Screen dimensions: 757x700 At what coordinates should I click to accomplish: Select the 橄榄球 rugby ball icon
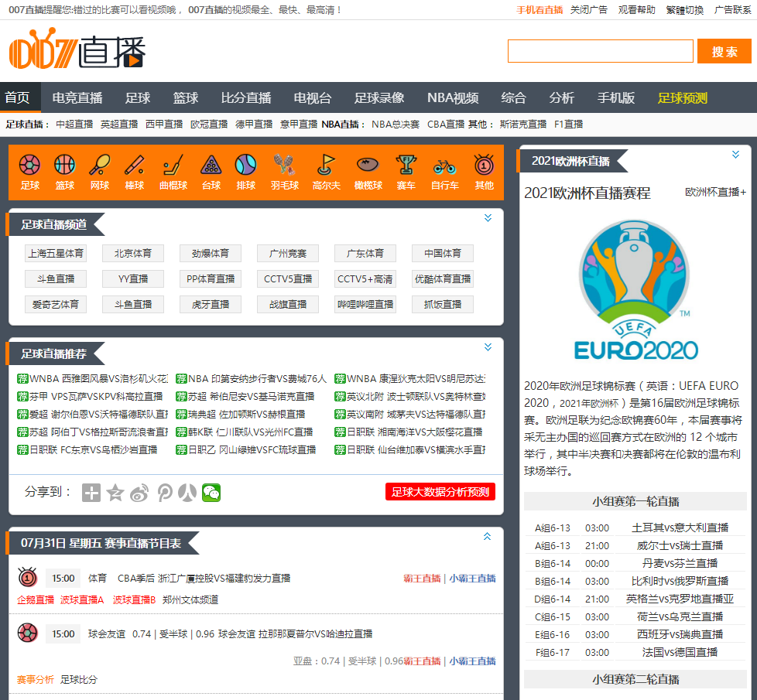click(368, 165)
